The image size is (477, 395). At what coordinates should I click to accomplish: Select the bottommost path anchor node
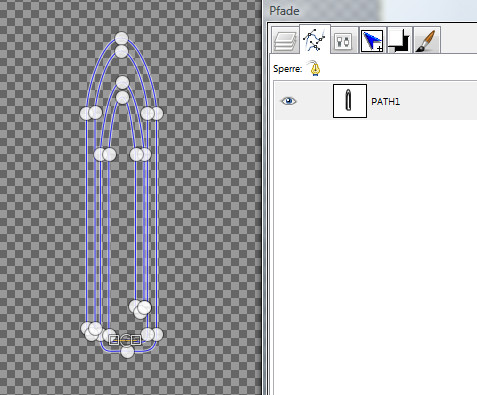pyautogui.click(x=127, y=351)
